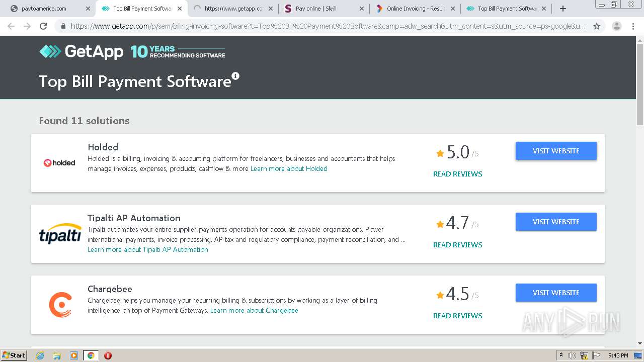Viewport: 644px width, 362px height.
Task: Visit the Tipalti AP Automation website
Action: pyautogui.click(x=556, y=222)
